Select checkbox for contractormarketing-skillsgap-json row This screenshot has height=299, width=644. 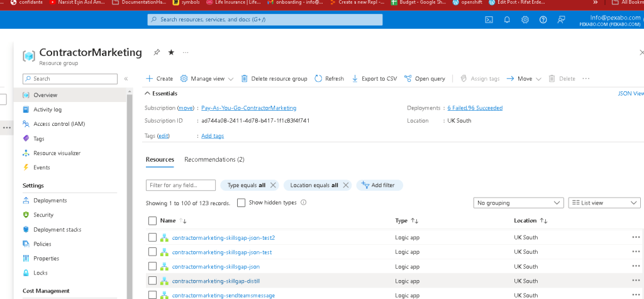152,266
